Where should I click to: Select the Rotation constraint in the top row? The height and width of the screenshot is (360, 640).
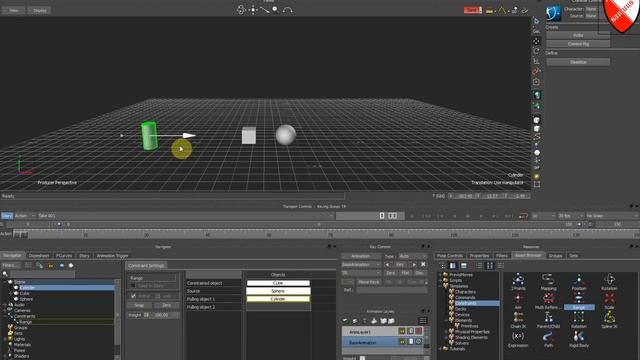(x=609, y=282)
